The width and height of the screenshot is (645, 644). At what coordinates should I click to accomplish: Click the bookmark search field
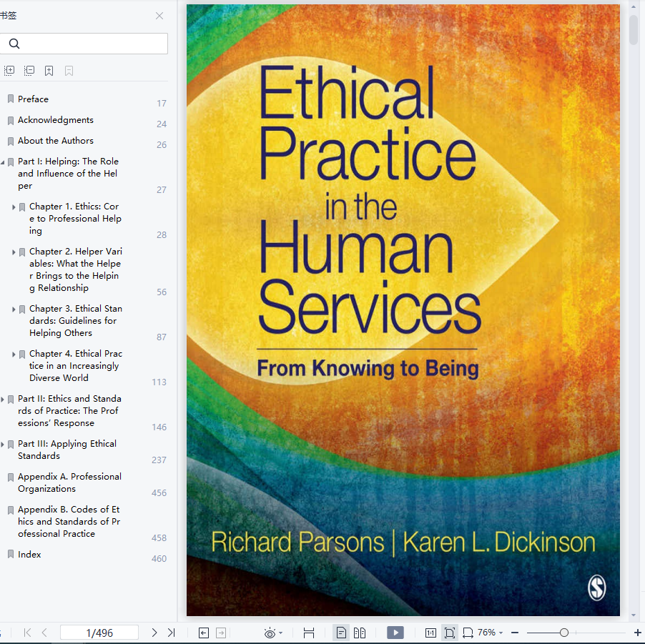(x=84, y=44)
